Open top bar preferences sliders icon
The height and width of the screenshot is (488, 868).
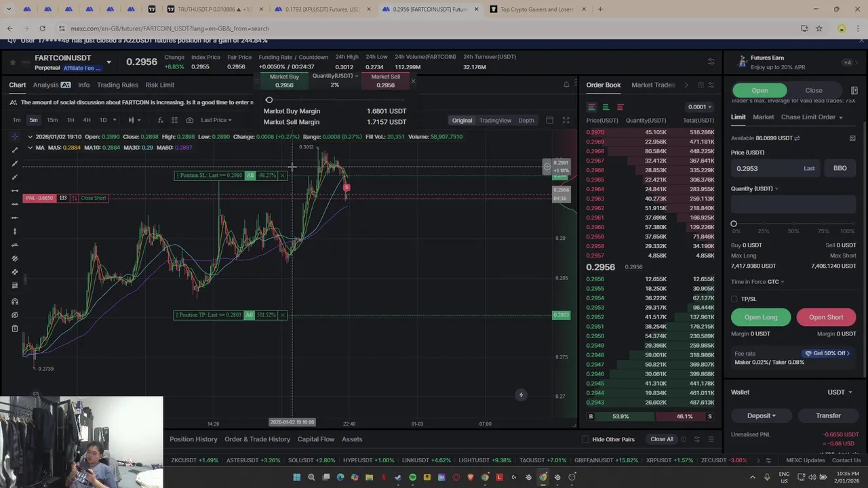(x=711, y=62)
